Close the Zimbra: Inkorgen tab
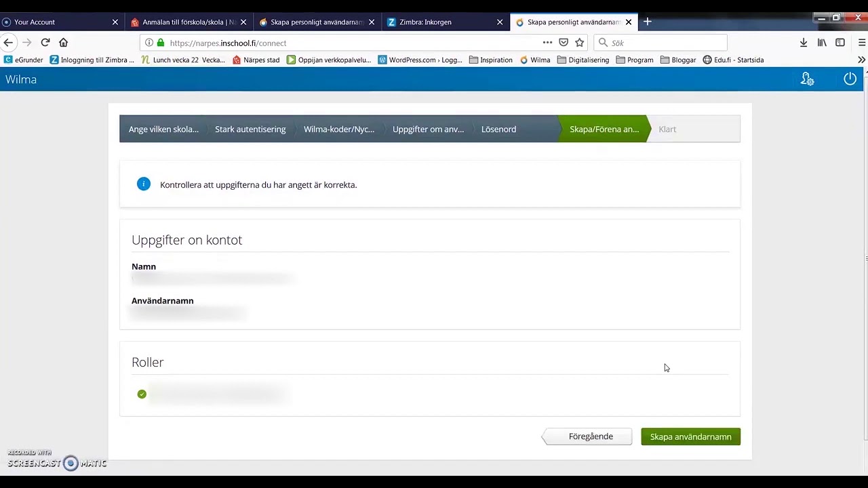Screen dimensions: 868x488 [500, 22]
